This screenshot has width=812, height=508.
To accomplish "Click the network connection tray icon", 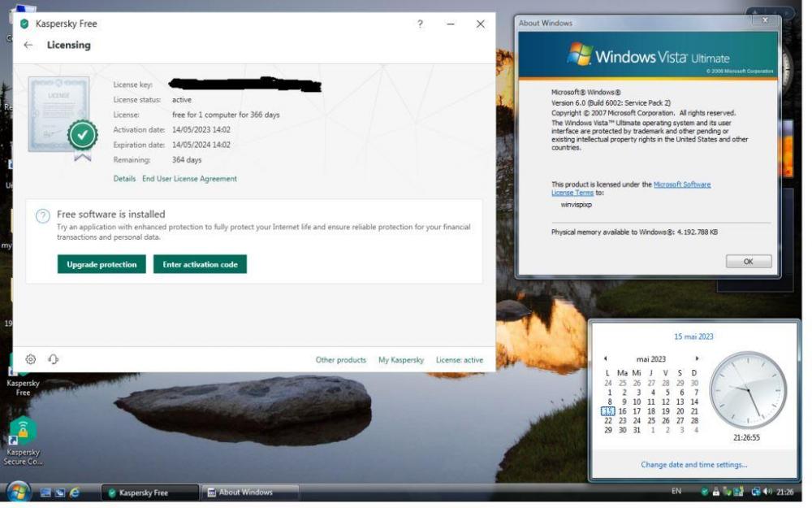I will [755, 492].
